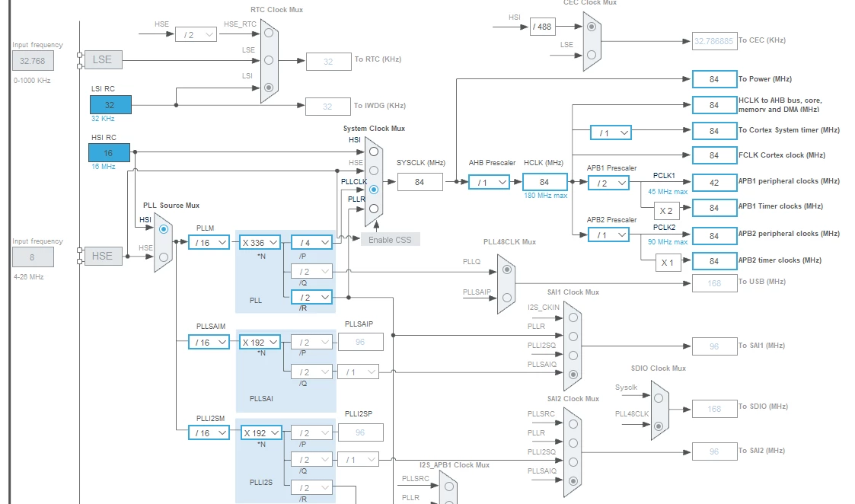Screen dimensions: 855x504
Task: Select HSE in PLL Source Mux
Action: point(164,257)
